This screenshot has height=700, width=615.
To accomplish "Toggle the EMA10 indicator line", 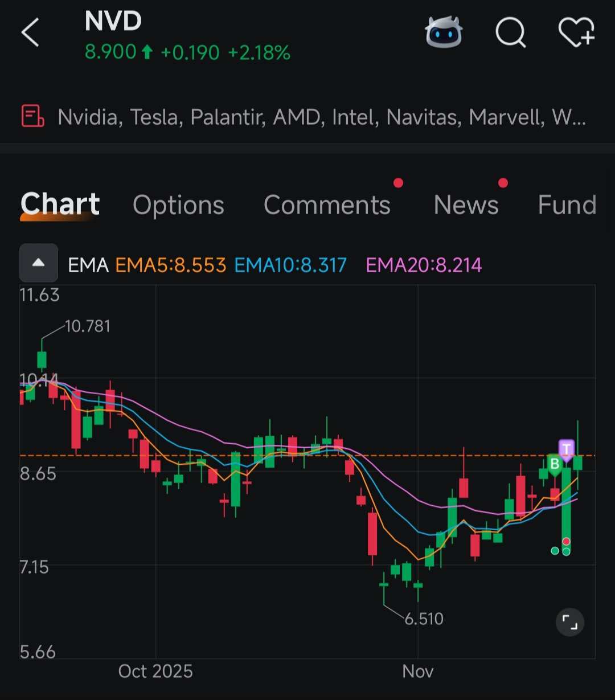I will [x=290, y=265].
